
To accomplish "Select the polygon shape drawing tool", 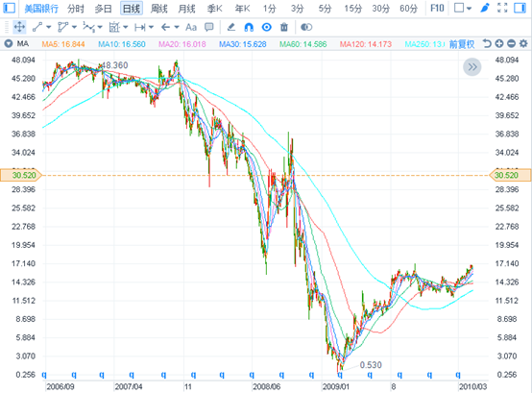I will [x=63, y=27].
